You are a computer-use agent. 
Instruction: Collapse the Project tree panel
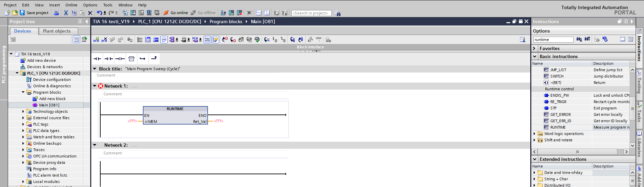(x=87, y=21)
